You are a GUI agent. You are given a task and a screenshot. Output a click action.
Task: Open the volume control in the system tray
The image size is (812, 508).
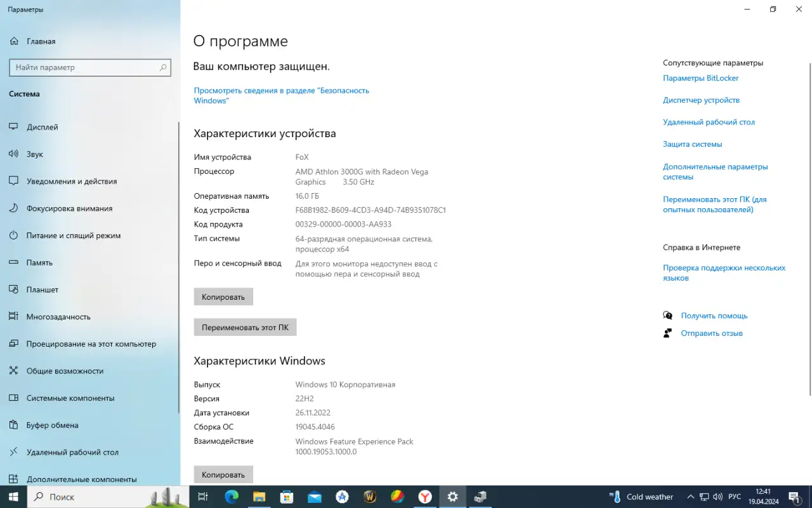718,497
